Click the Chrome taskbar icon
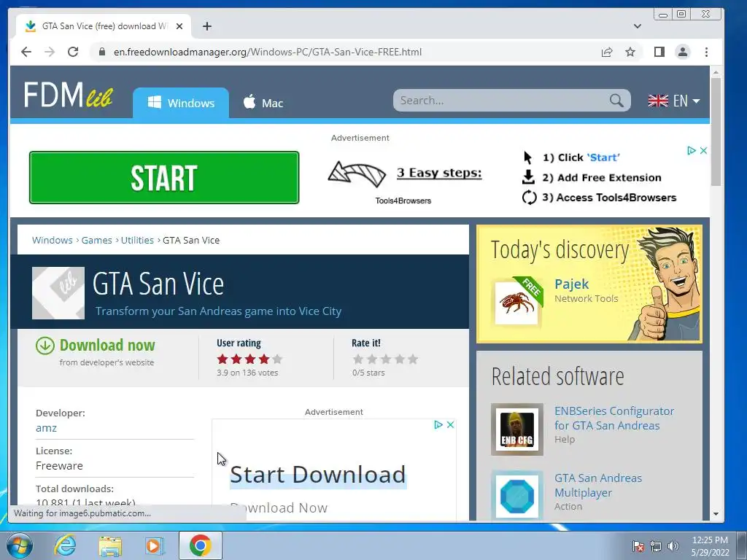The width and height of the screenshot is (747, 560). click(201, 545)
